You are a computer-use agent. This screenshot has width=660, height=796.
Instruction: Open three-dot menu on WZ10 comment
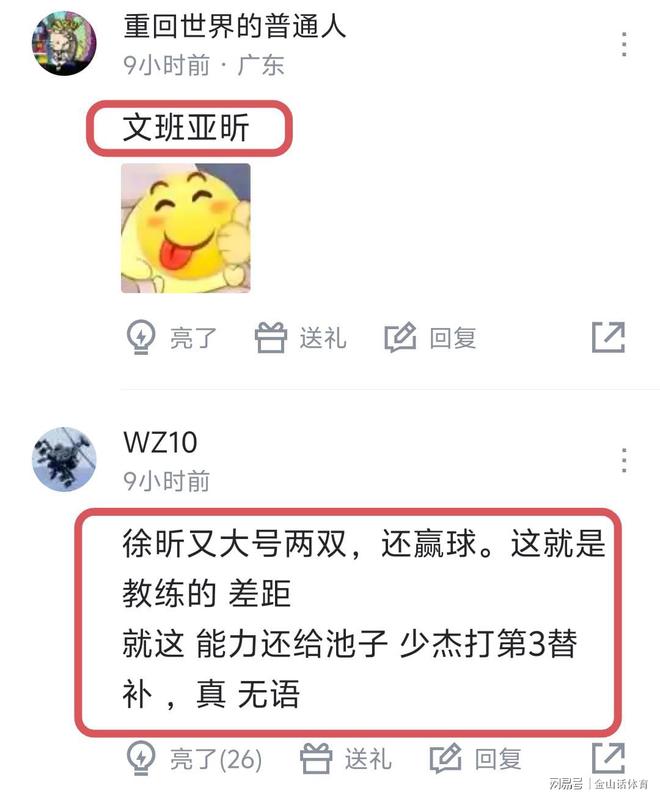point(624,460)
